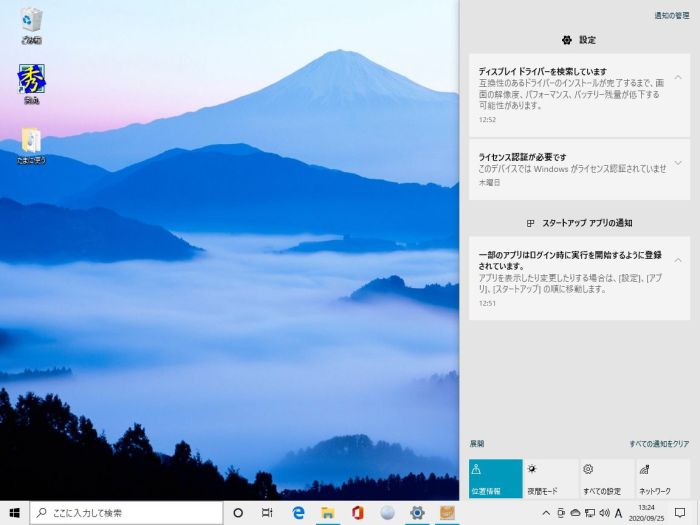Screen dimensions: 700x525
Task: Toggle the ネットワーク quick action tile
Action: coord(662,479)
